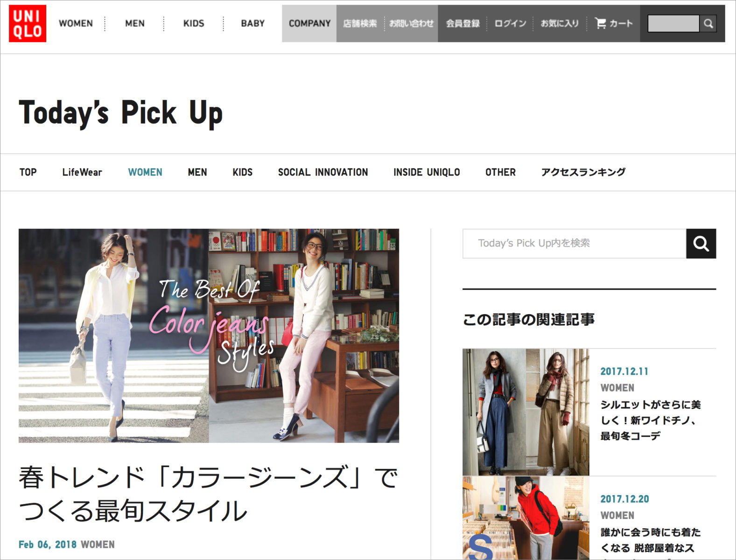Image resolution: width=736 pixels, height=560 pixels.
Task: Click the Feb 06, 2018 date text
Action: pos(48,545)
